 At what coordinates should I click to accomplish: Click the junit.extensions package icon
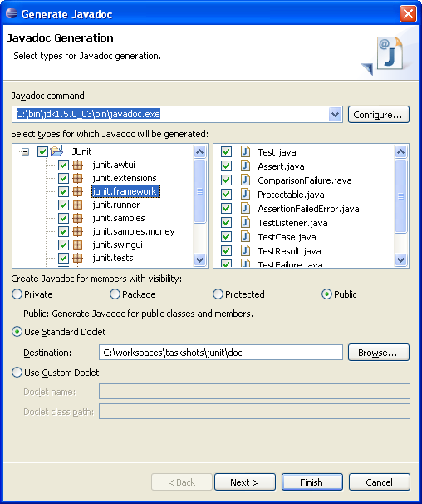click(x=77, y=178)
